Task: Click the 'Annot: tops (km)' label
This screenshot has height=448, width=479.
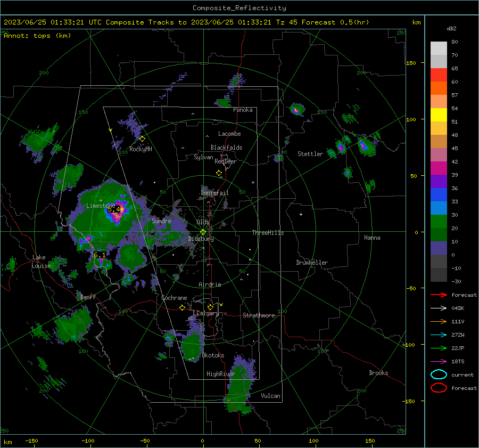Action: 37,36
